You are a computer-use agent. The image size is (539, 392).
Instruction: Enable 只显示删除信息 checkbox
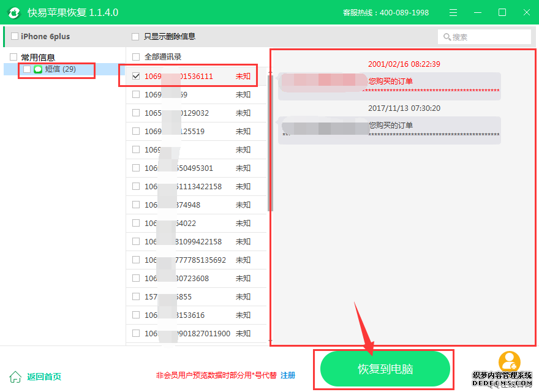(x=135, y=37)
